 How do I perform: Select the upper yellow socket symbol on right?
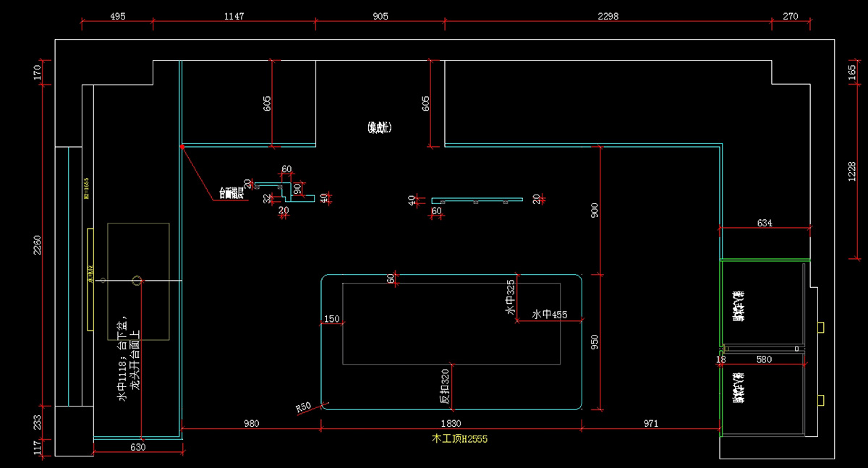820,327
